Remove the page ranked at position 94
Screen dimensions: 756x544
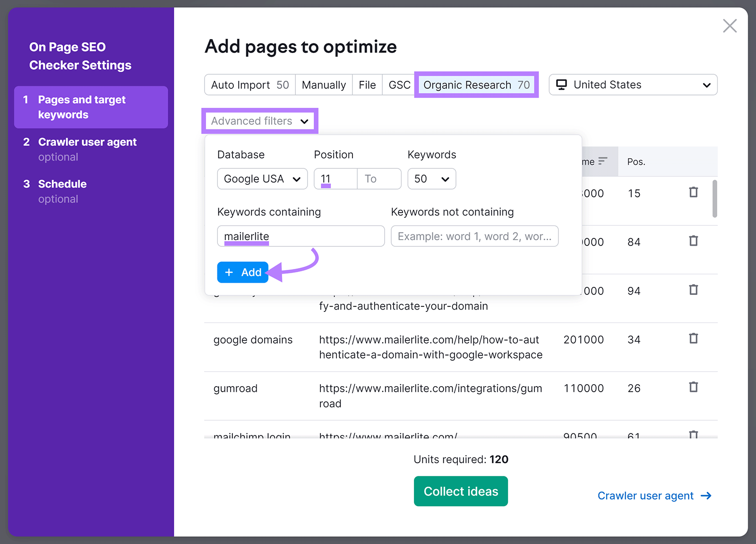(x=694, y=290)
